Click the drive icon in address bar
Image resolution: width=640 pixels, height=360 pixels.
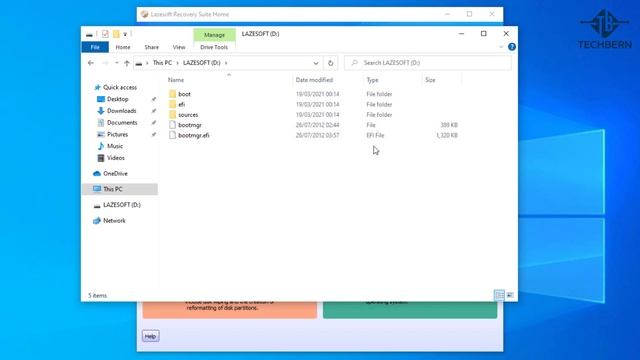[x=139, y=63]
